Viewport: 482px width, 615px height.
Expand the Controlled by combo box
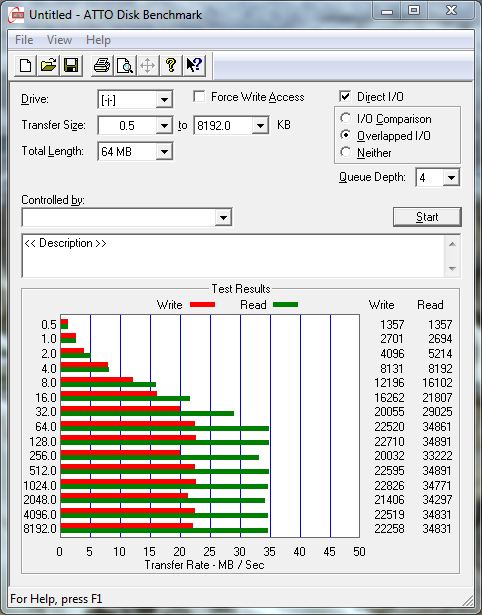tap(223, 217)
